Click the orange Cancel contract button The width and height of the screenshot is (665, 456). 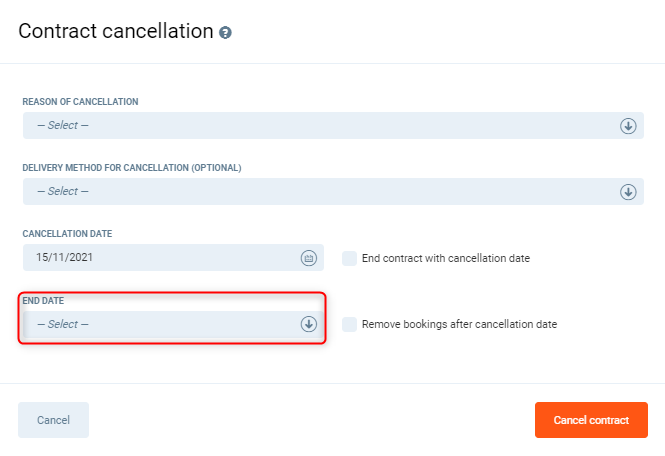click(x=591, y=420)
